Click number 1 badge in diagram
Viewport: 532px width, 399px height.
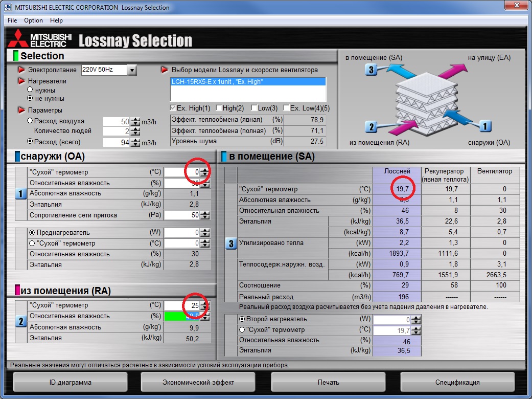(485, 126)
